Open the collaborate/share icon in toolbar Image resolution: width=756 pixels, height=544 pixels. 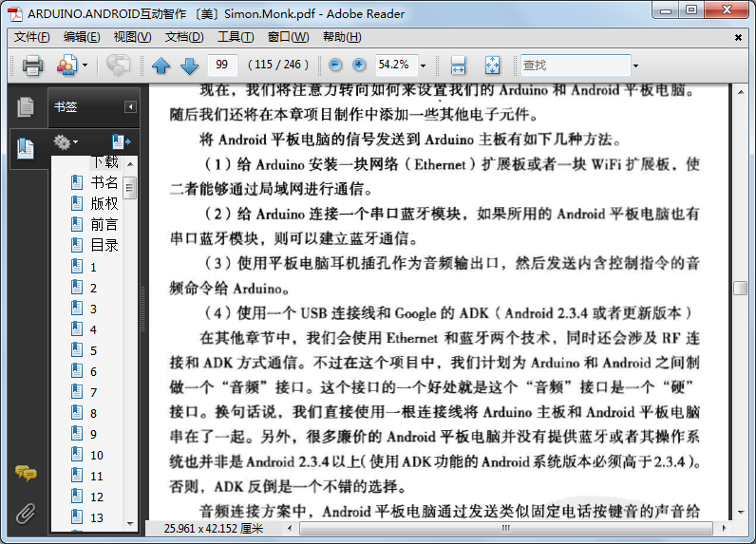[x=67, y=66]
